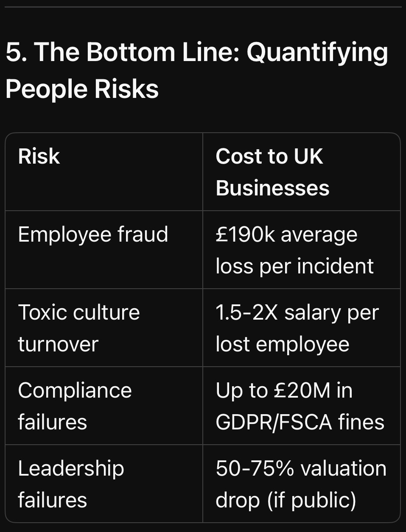Click the word "Quantifying" in the heading

point(317,52)
